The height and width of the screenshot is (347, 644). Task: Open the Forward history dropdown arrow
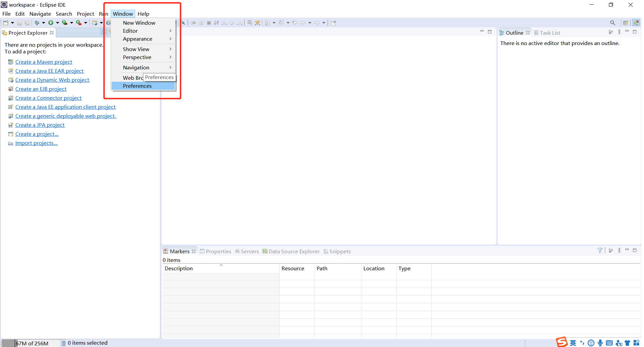click(x=324, y=23)
